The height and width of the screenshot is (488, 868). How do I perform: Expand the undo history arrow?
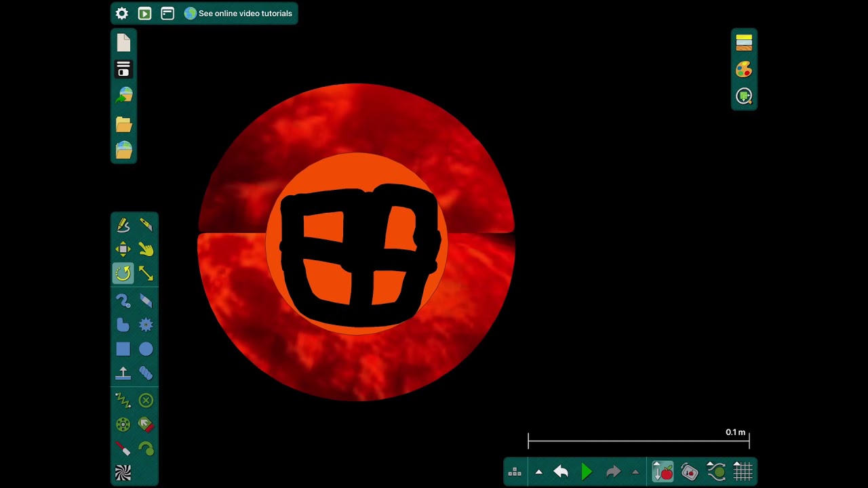[x=538, y=472]
